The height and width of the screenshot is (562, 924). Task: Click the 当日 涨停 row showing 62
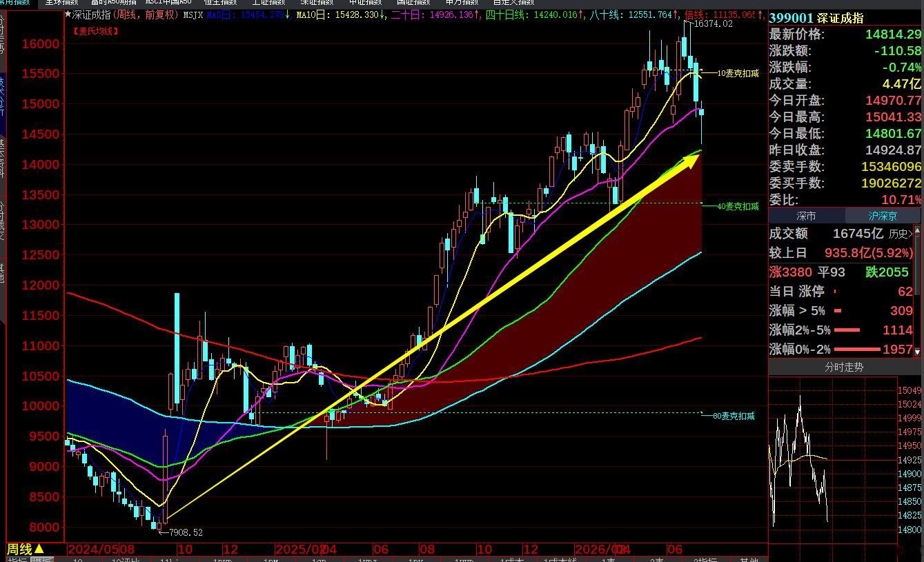click(x=841, y=292)
